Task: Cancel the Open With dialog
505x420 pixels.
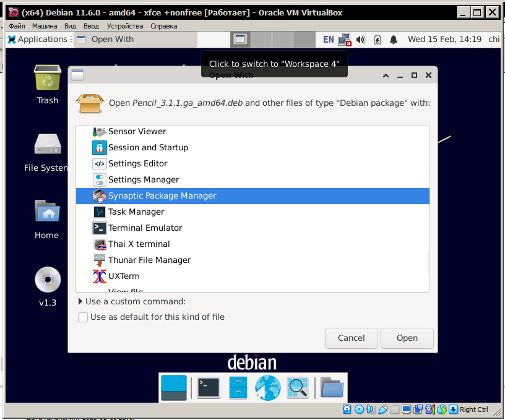Action: click(x=351, y=338)
